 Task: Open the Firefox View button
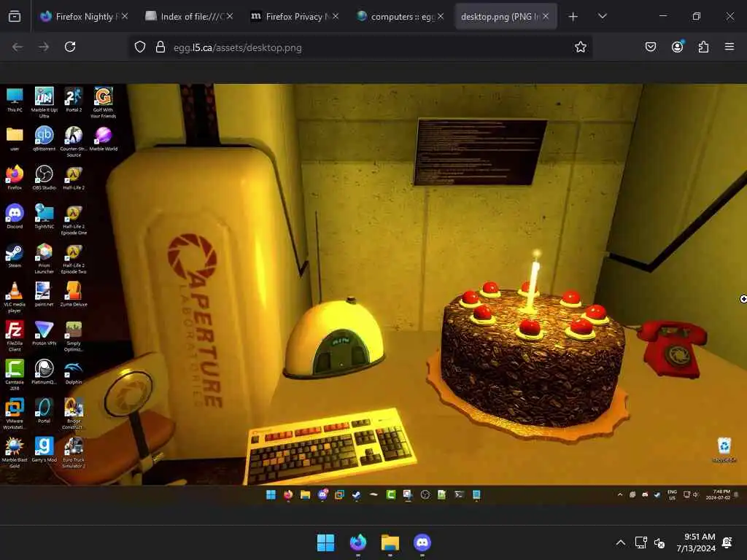click(x=15, y=16)
